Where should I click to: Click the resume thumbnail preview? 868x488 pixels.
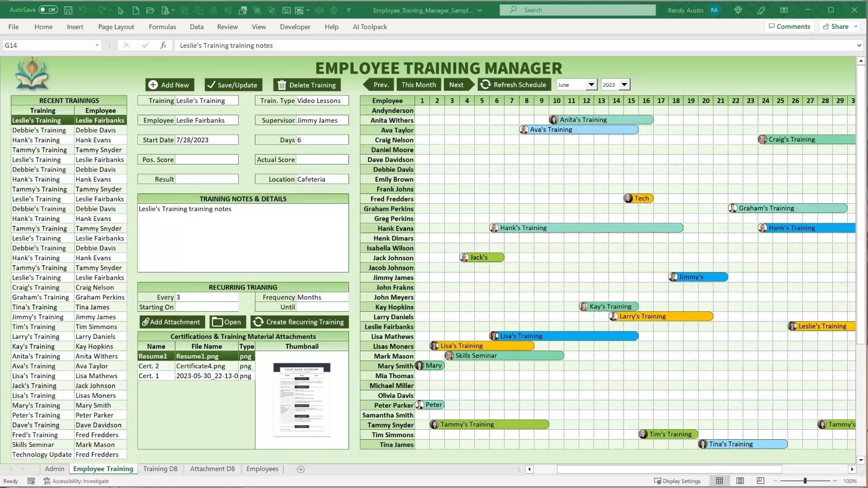pos(302,400)
